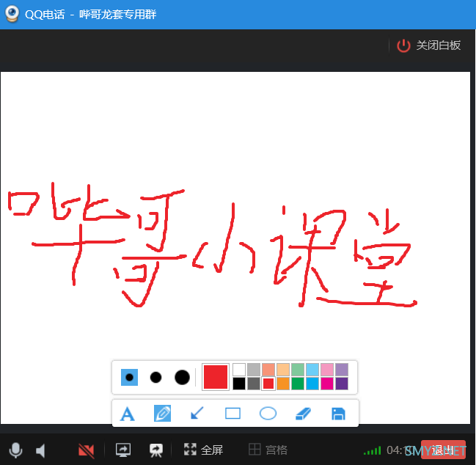Select the Rectangle shape tool
This screenshot has width=476, height=465.
click(232, 414)
